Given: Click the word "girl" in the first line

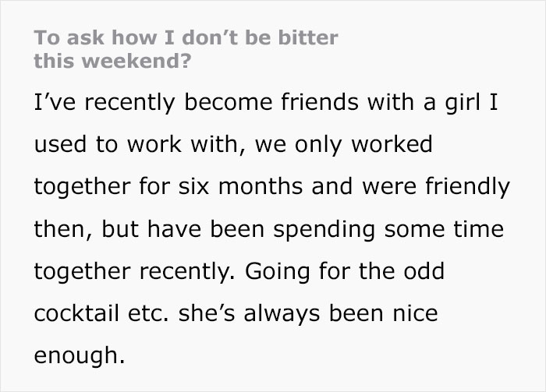Looking at the screenshot, I should point(455,103).
